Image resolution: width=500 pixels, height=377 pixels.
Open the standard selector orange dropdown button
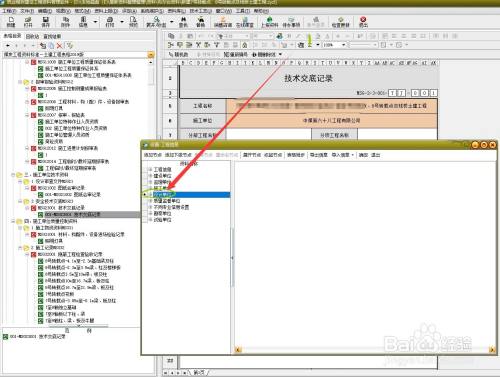tap(151, 55)
